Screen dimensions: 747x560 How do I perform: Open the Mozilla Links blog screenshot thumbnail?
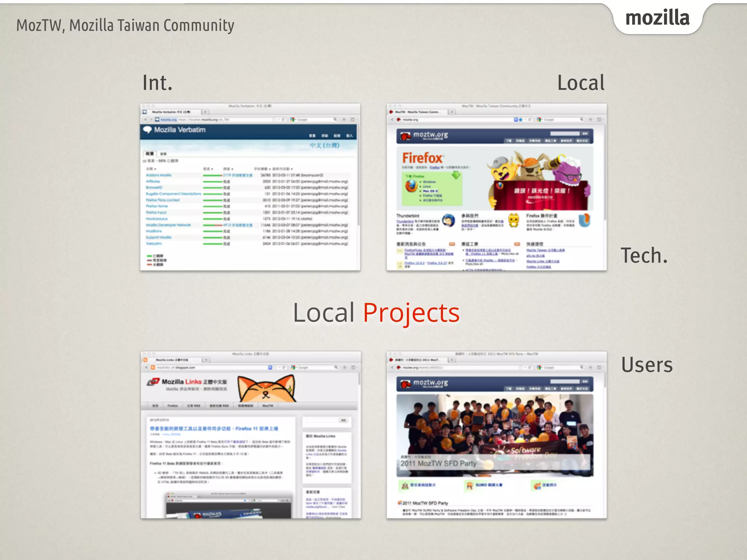coord(251,435)
